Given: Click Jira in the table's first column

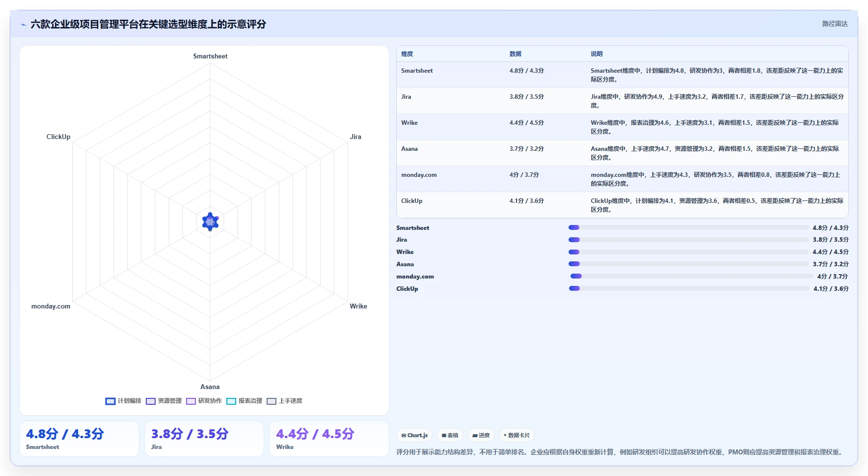Looking at the screenshot, I should (x=406, y=97).
